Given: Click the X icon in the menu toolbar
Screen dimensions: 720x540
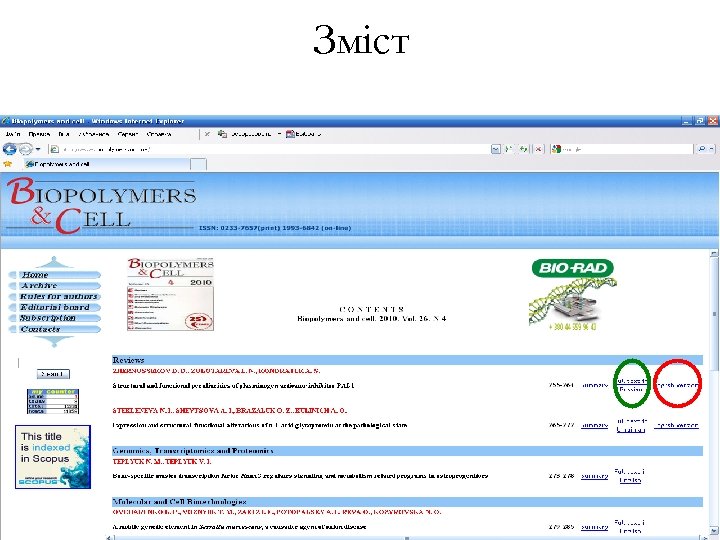Looking at the screenshot, I should click(208, 134).
